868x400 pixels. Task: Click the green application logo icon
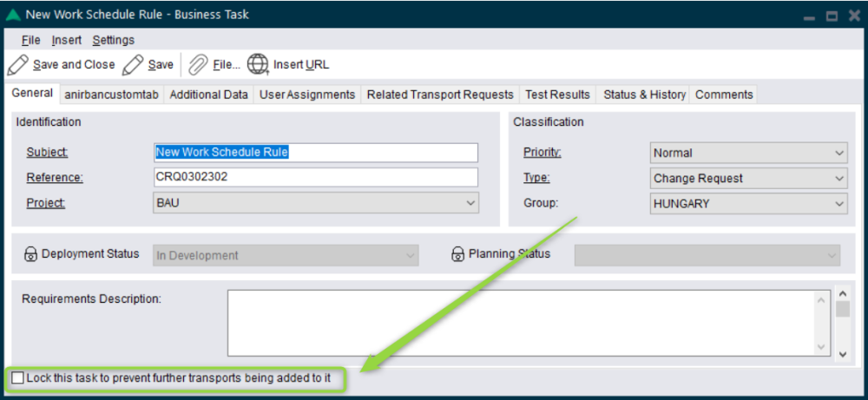[x=13, y=15]
